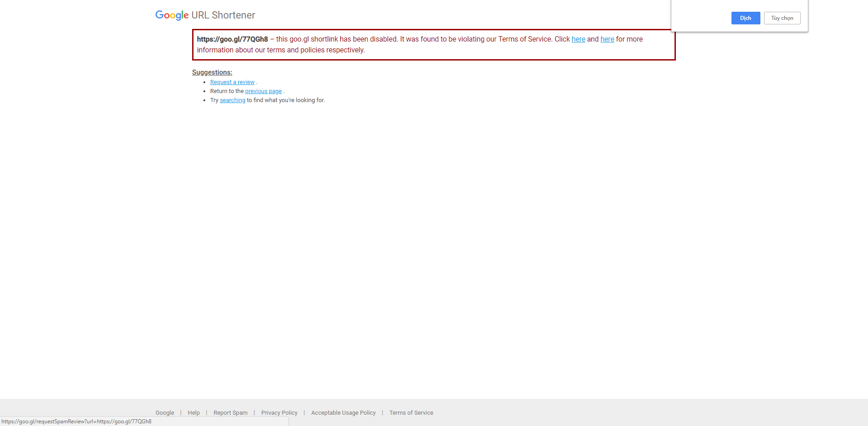Image resolution: width=868 pixels, height=426 pixels.
Task: Click Report Spam in the footer
Action: pyautogui.click(x=231, y=413)
